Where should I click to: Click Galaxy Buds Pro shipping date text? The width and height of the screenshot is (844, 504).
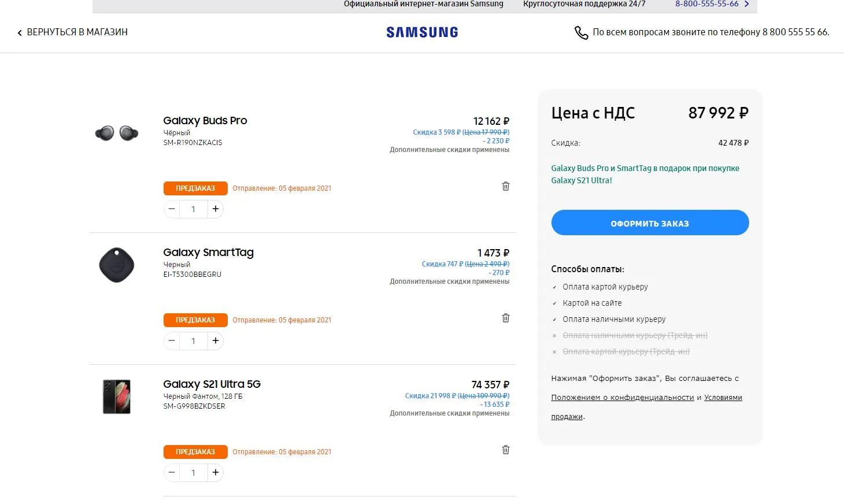click(282, 188)
